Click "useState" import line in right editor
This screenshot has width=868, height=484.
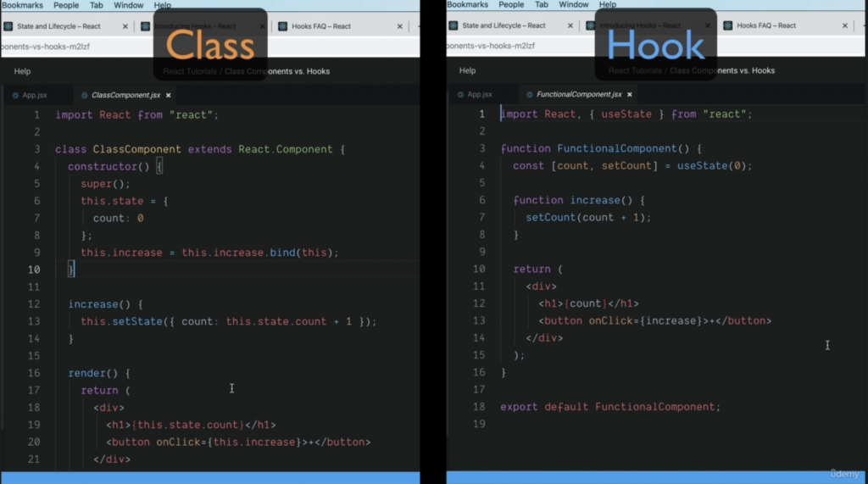(626, 114)
